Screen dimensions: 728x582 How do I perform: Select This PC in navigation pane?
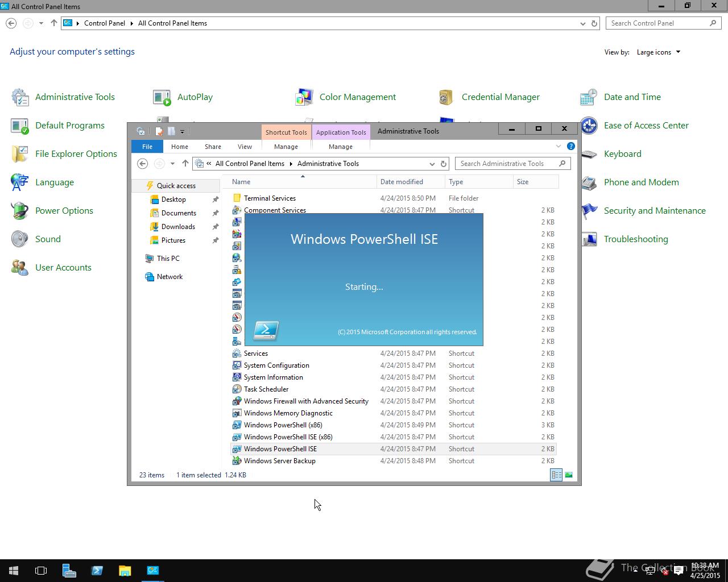[168, 259]
